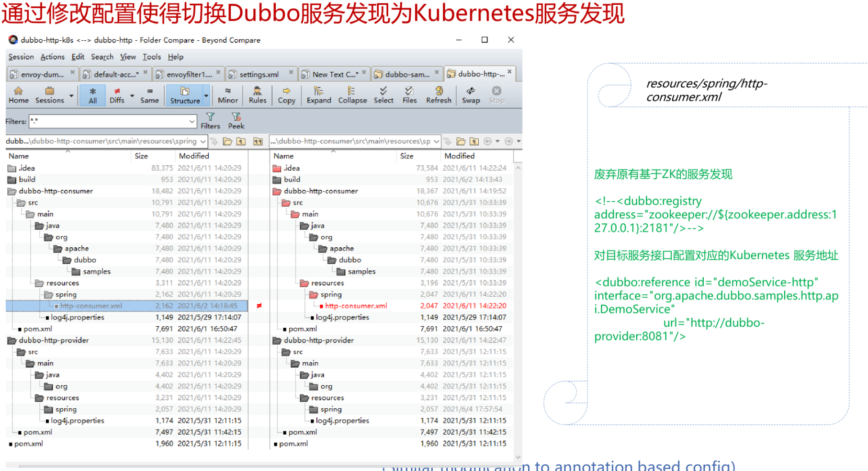868x471 pixels.
Task: Click the Files toolbar icon
Action: [x=409, y=95]
